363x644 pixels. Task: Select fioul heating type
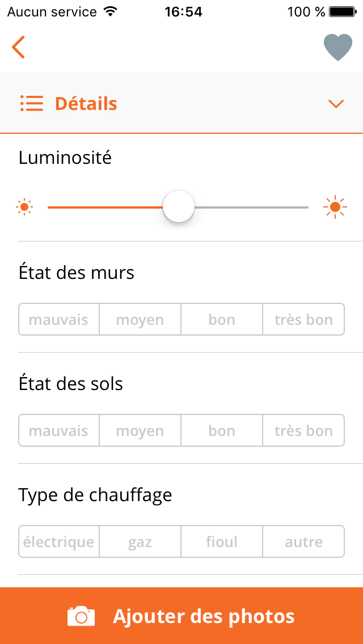[x=222, y=542]
